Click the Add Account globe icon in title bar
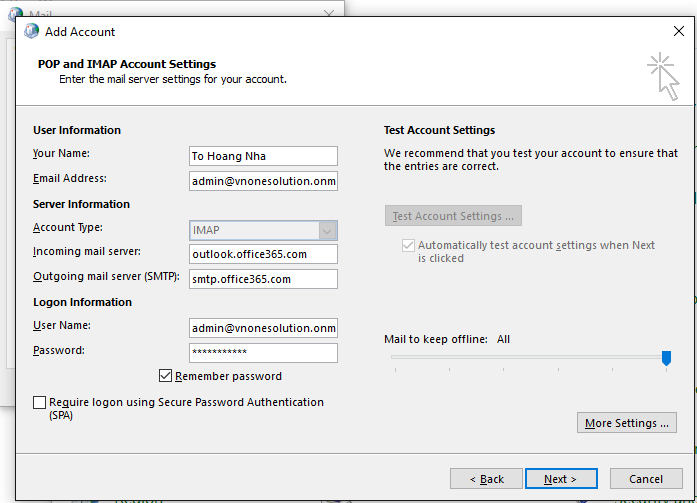 click(x=31, y=31)
